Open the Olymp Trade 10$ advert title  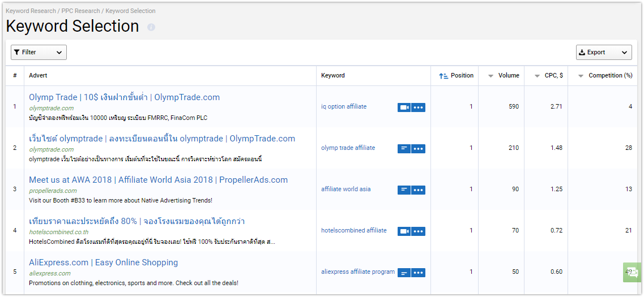click(125, 97)
